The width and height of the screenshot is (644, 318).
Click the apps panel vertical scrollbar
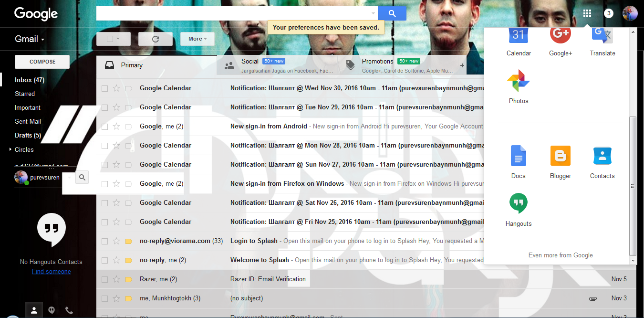[633, 186]
